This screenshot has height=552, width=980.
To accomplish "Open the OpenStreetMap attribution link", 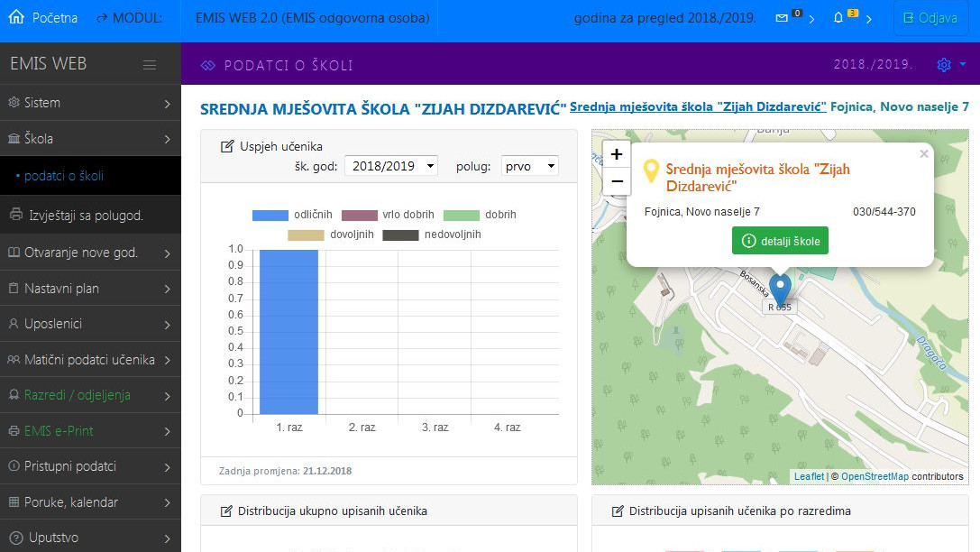I will (x=875, y=476).
